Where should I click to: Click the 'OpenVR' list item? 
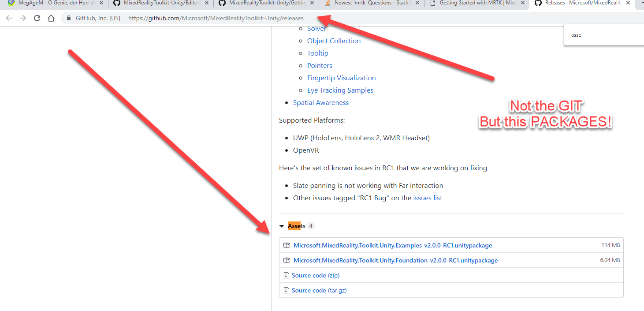306,150
